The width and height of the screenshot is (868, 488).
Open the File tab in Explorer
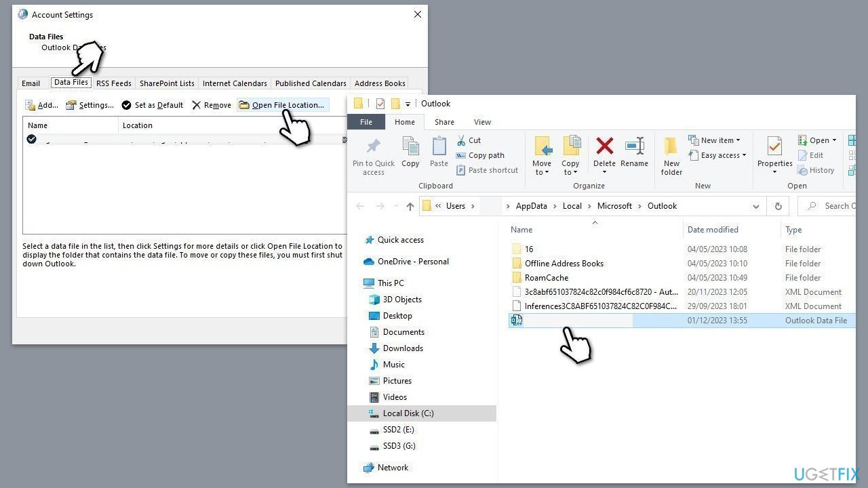[366, 122]
